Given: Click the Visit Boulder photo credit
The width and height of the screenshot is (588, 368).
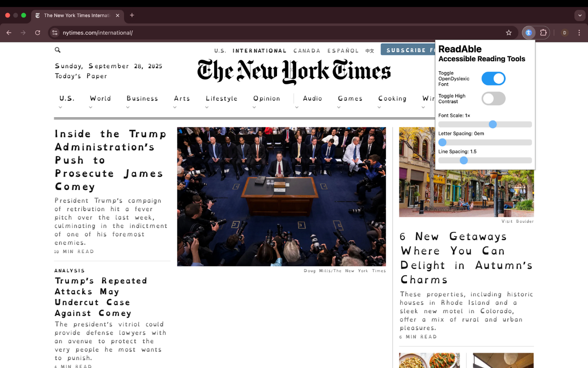Looking at the screenshot, I should tap(518, 221).
